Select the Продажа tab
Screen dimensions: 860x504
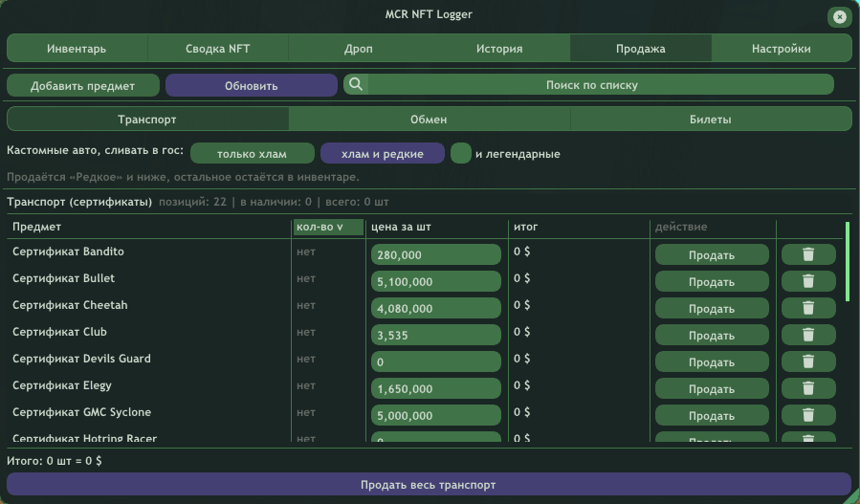pos(641,48)
